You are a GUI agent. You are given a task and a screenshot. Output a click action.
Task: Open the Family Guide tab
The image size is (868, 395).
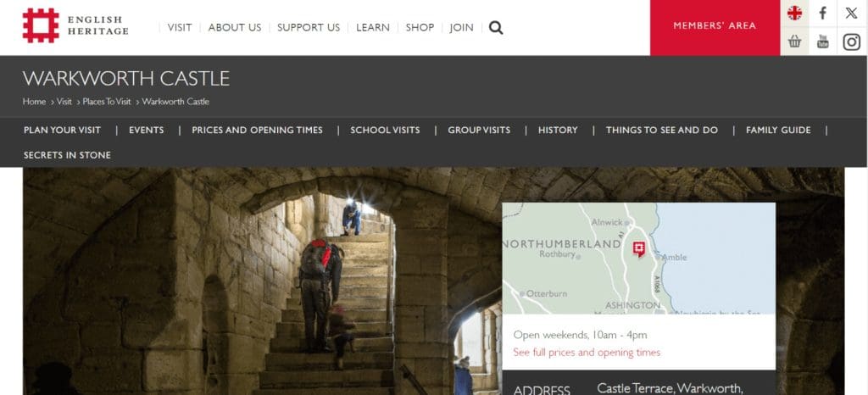pos(778,130)
